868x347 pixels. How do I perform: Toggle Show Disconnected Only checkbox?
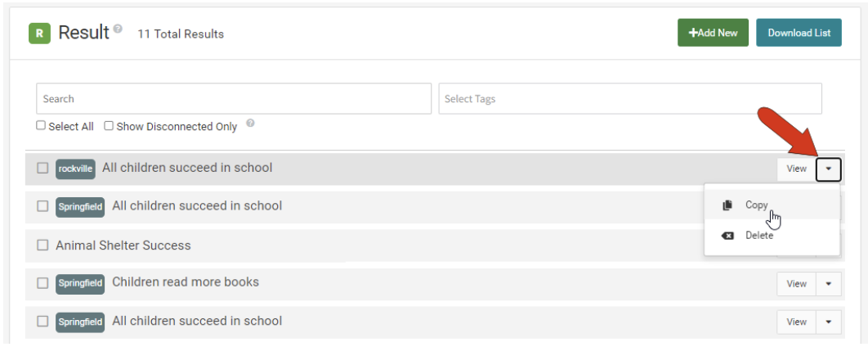(x=109, y=126)
